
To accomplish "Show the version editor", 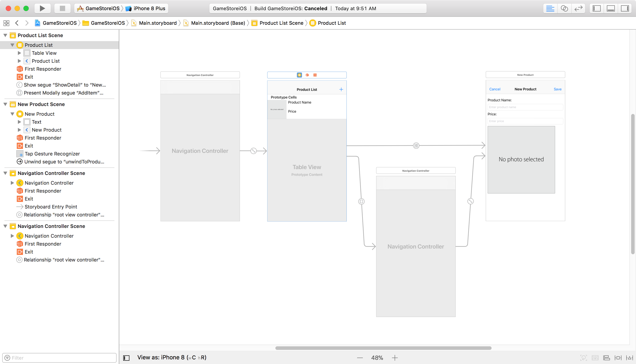I will coord(578,8).
